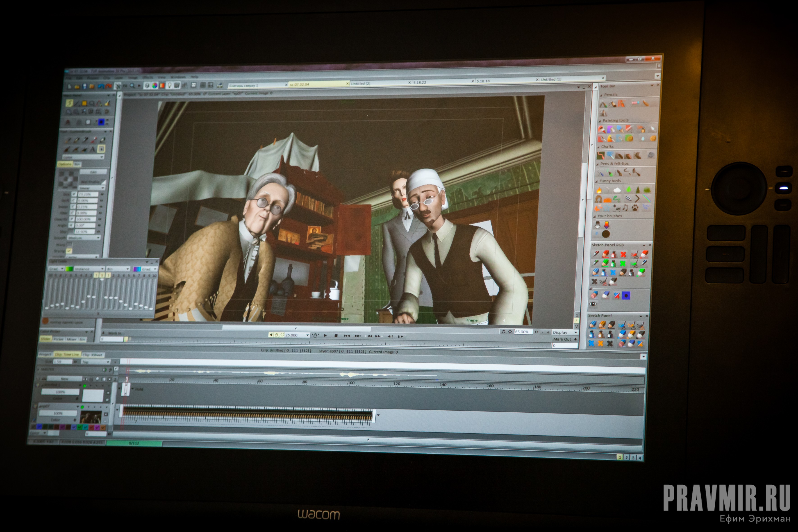This screenshot has width=798, height=532.
Task: Toggle green display dot on ep07 layer
Action: click(82, 407)
